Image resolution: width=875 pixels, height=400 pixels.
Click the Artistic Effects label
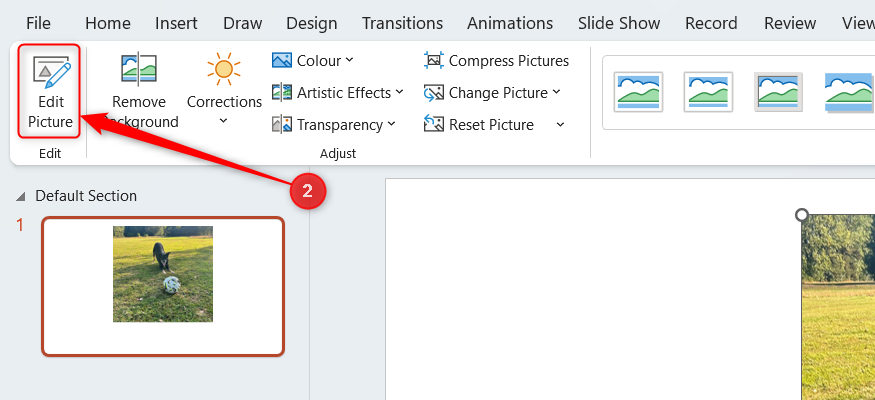tap(344, 92)
